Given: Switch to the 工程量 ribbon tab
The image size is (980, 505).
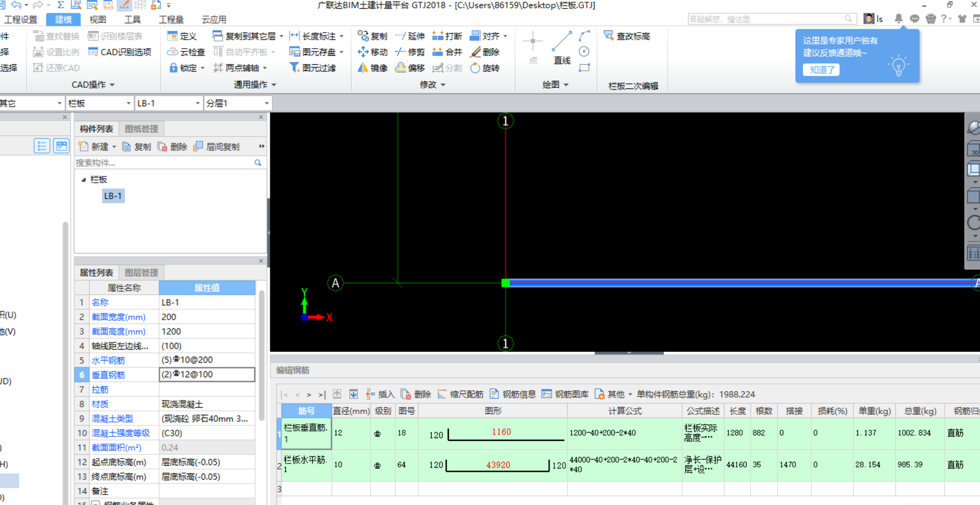Looking at the screenshot, I should tap(171, 19).
